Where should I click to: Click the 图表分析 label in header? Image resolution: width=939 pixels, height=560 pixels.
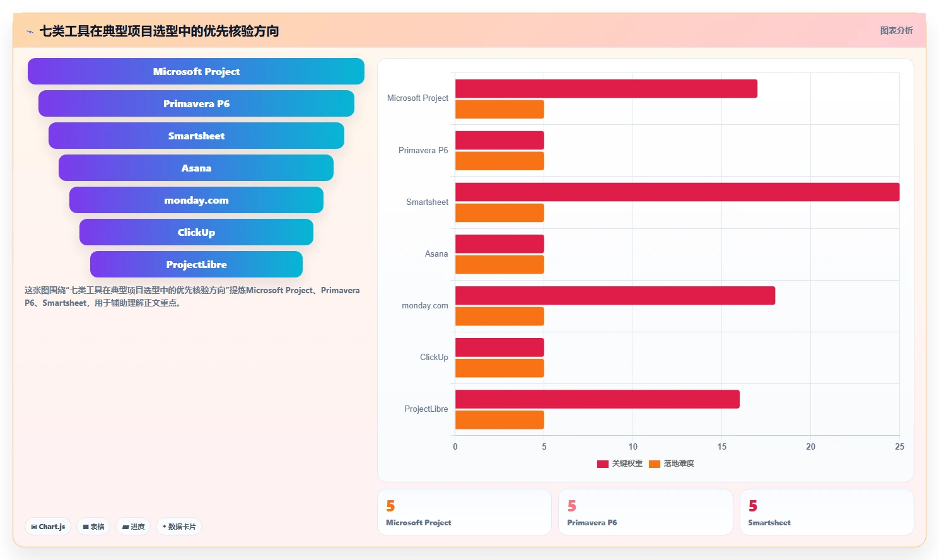(896, 30)
